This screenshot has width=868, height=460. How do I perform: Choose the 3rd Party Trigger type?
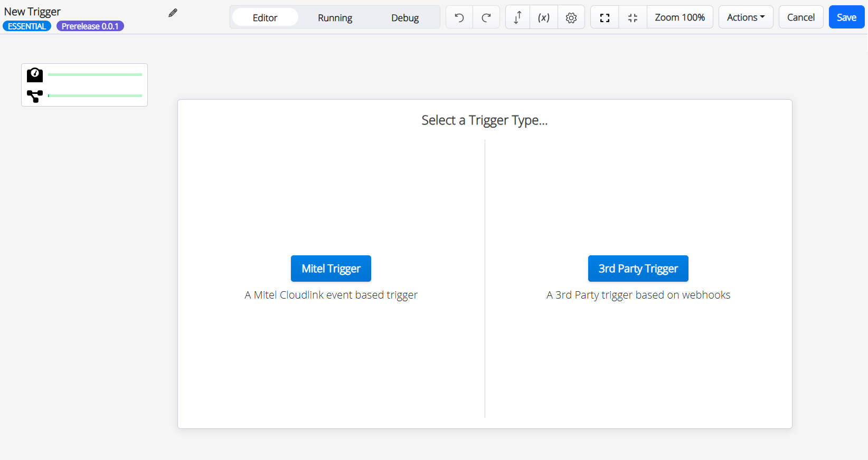[638, 269]
